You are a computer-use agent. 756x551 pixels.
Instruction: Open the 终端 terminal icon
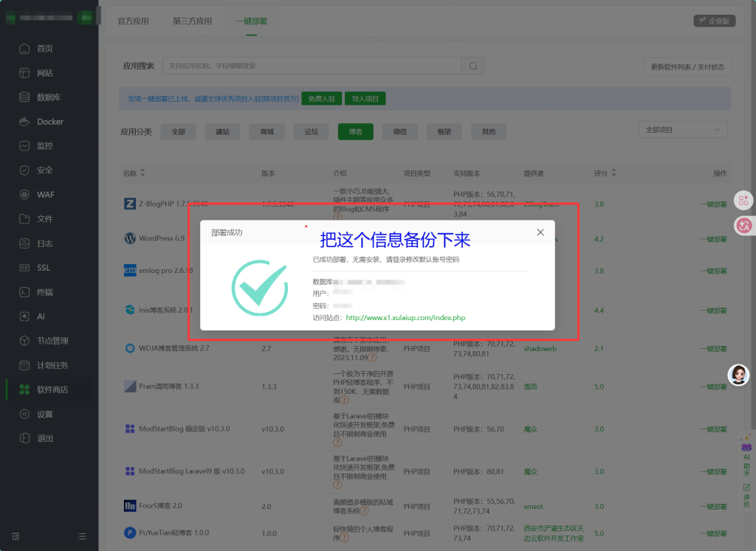(24, 292)
